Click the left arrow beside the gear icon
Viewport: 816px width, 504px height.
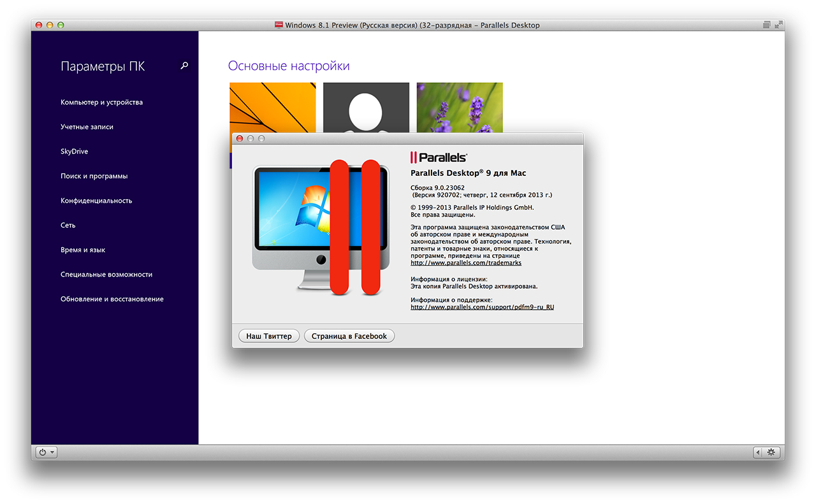pos(759,452)
